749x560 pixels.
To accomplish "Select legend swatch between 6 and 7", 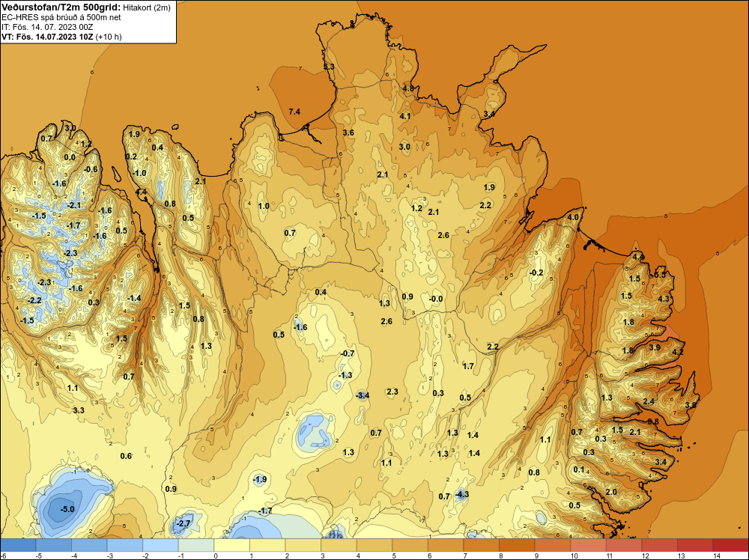I will click(446, 545).
